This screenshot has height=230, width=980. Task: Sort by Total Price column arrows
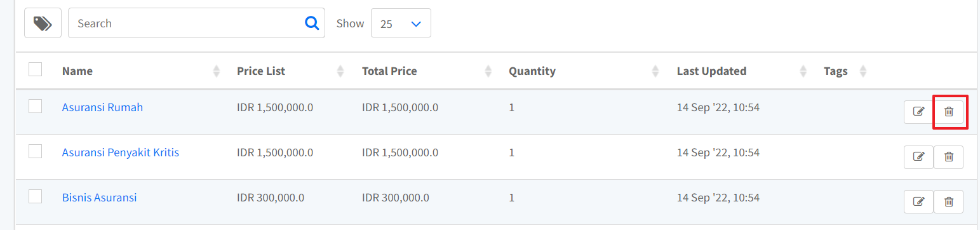click(x=488, y=71)
